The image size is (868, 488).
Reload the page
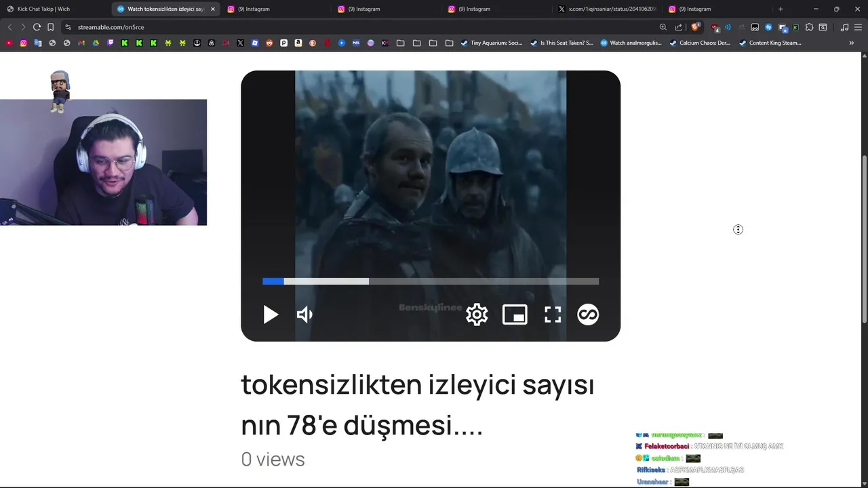coord(37,27)
